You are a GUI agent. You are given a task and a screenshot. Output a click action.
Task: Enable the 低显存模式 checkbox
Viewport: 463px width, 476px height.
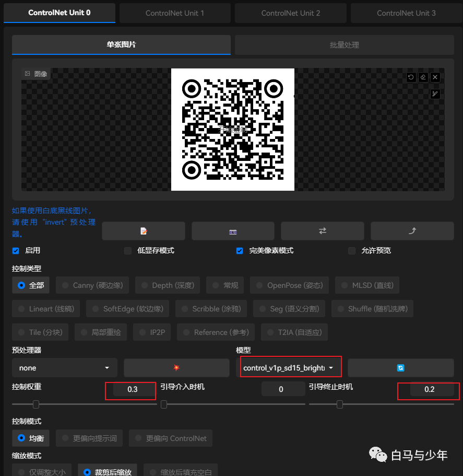(128, 251)
